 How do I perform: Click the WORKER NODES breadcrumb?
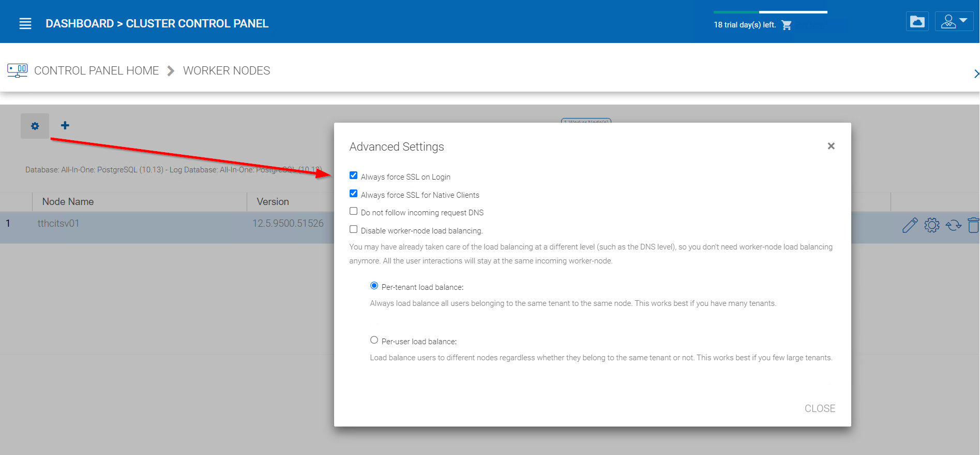(x=227, y=70)
